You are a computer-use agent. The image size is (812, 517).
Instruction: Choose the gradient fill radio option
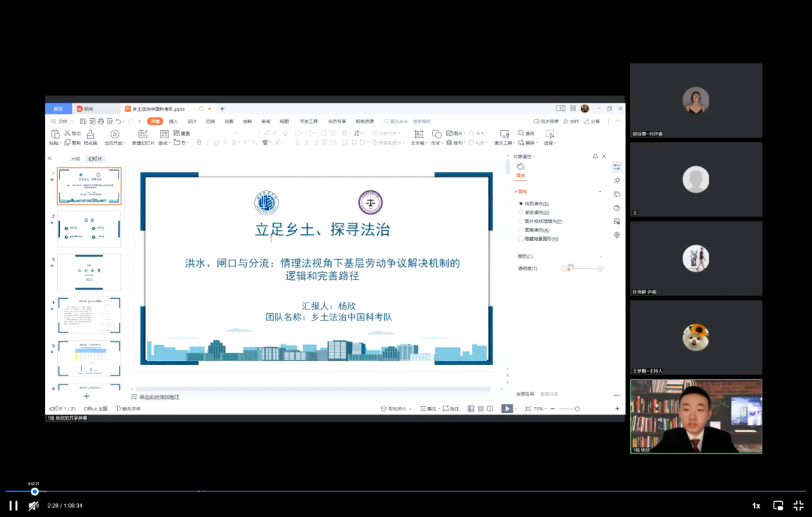(x=521, y=212)
